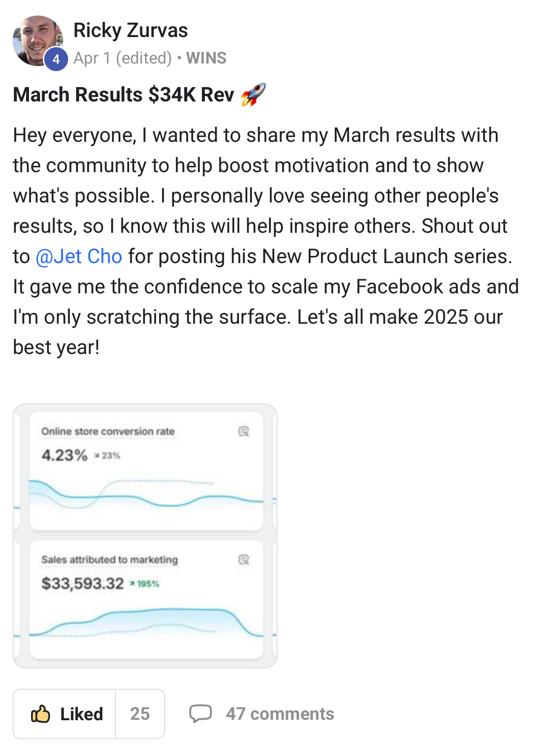Click the thumbs-up icon to unlike
540x756 pixels.
pos(40,714)
